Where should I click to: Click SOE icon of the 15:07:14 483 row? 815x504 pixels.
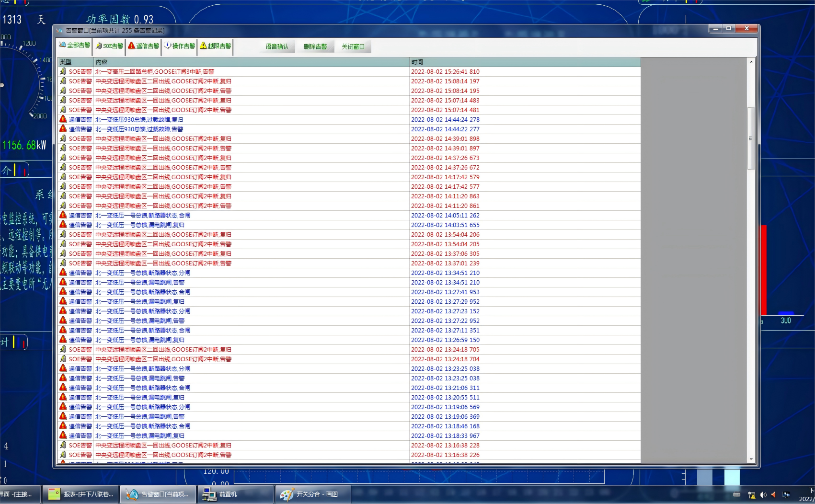click(63, 100)
